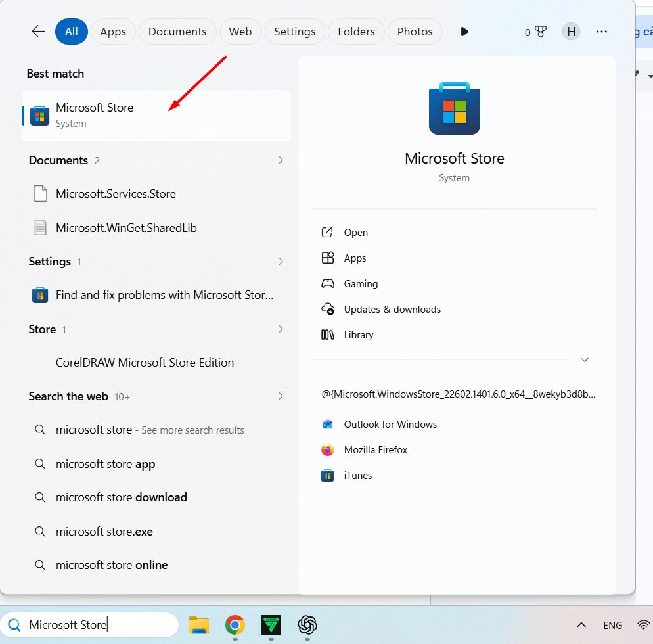Open File Explorer from taskbar
Screen dimensions: 653x644
198,625
